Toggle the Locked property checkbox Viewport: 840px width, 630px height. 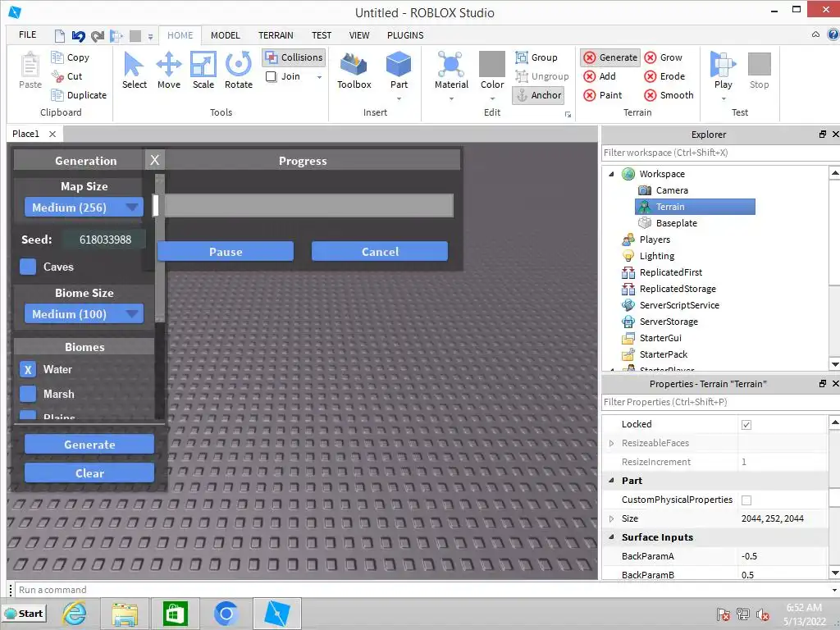pos(746,425)
